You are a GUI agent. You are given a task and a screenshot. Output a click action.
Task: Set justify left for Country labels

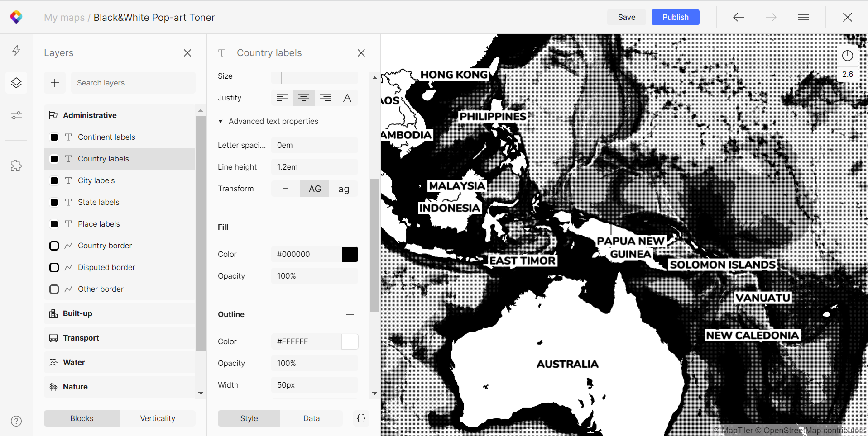[x=282, y=98]
